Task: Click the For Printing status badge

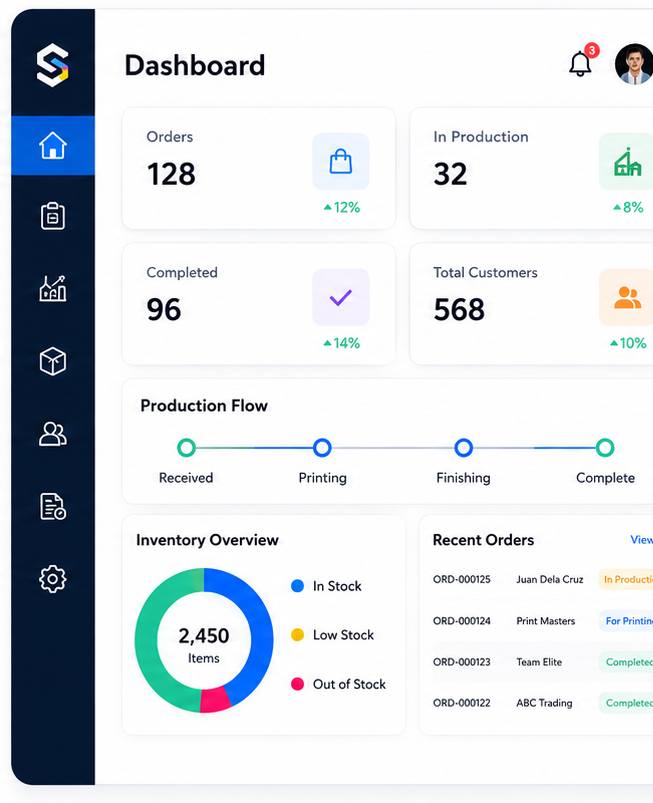Action: pyautogui.click(x=626, y=621)
